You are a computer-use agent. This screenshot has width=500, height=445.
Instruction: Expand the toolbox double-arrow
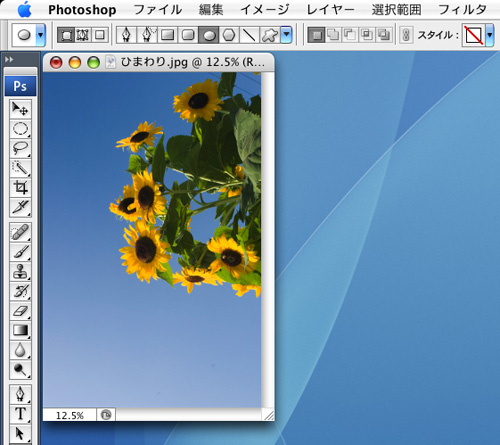(9, 59)
